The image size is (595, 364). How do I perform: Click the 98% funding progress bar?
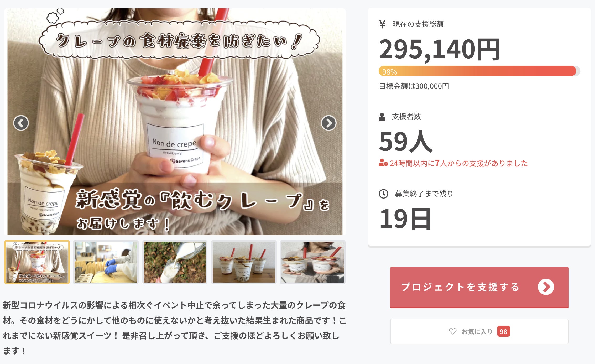click(479, 71)
